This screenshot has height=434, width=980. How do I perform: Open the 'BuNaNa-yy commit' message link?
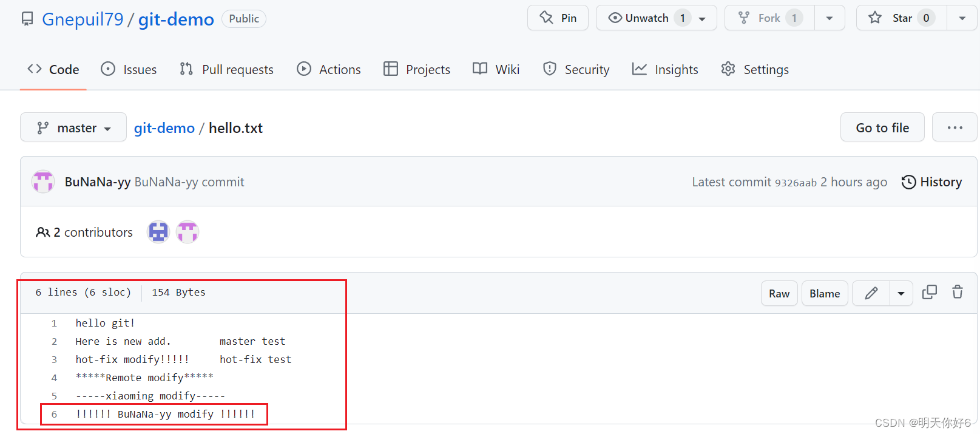pyautogui.click(x=189, y=182)
